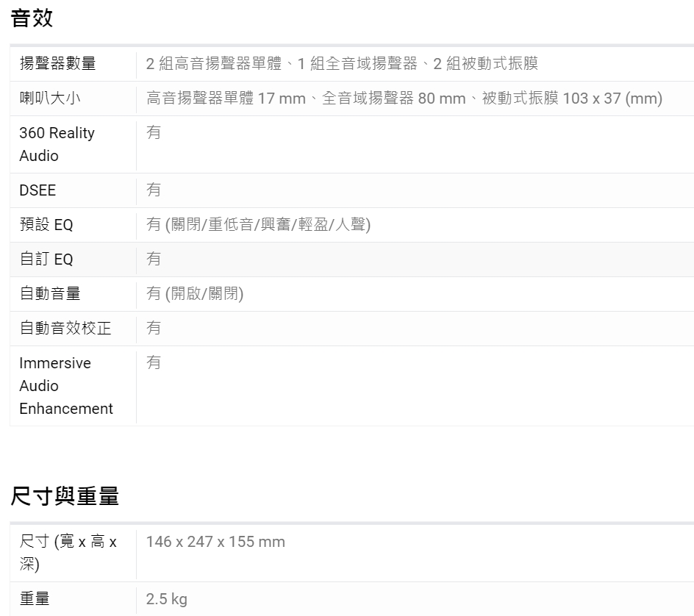Click the 尺寸與重量 section heading
The width and height of the screenshot is (694, 616).
(65, 497)
